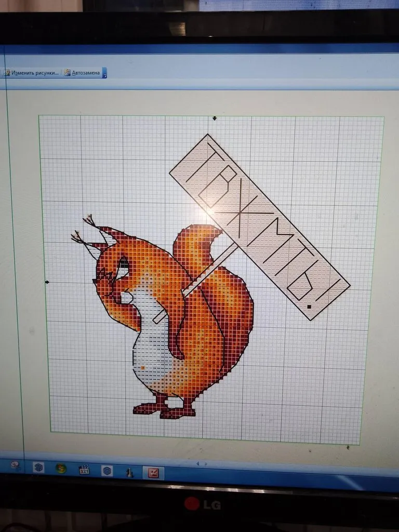Launch the round green browser taskbar icon
The height and width of the screenshot is (532, 399).
61,469
